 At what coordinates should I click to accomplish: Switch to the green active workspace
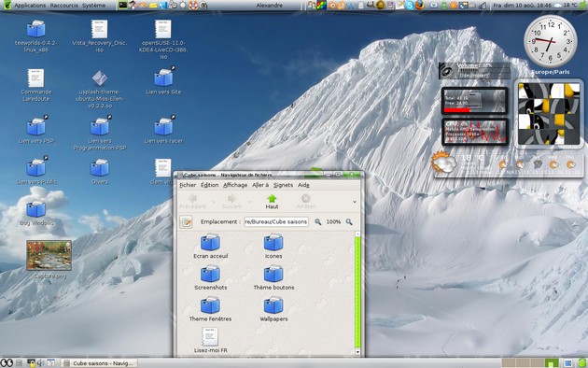[552, 362]
